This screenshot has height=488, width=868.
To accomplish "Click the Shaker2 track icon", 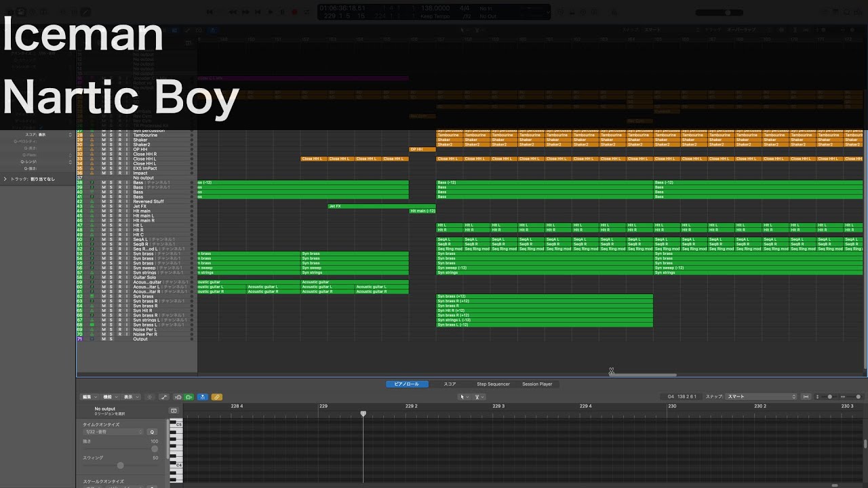I will pos(92,144).
